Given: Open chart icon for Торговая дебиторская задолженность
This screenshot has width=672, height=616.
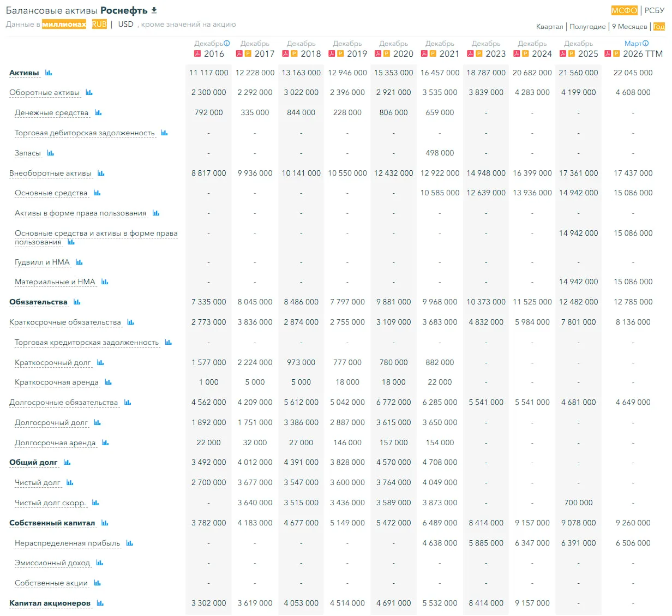Looking at the screenshot, I should (164, 133).
